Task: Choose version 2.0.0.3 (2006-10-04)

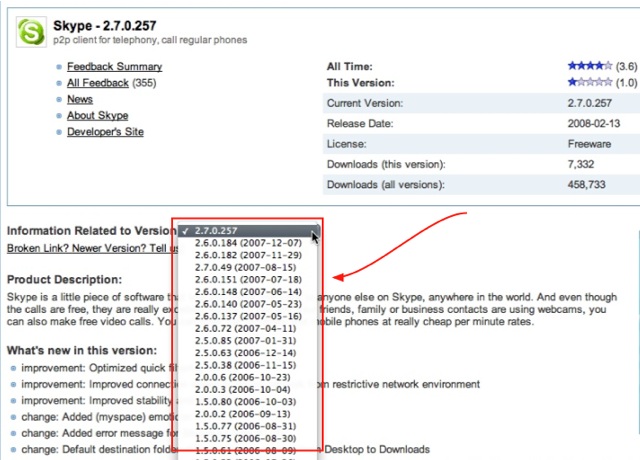Action: pos(248,390)
